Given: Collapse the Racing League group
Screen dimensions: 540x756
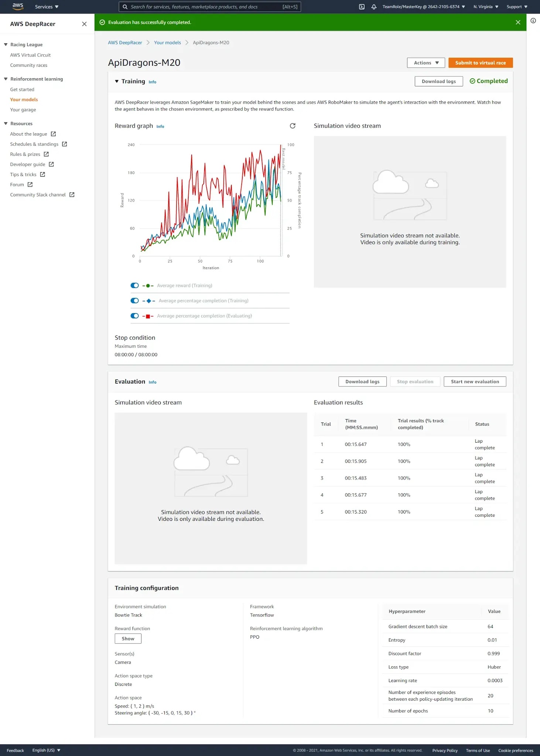Looking at the screenshot, I should [6, 45].
